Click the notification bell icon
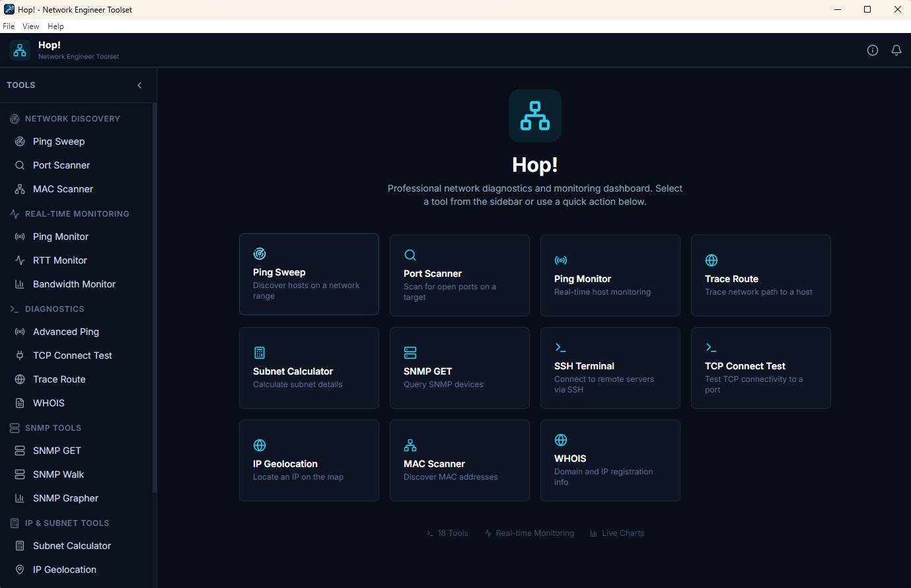Viewport: 911px width, 588px height. pos(896,50)
